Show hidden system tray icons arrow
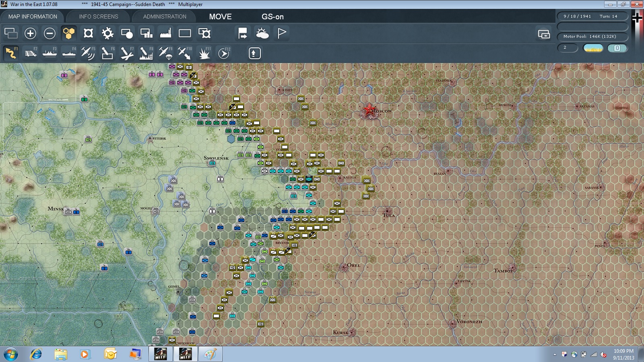Viewport: 644px width, 362px height. tap(555, 355)
